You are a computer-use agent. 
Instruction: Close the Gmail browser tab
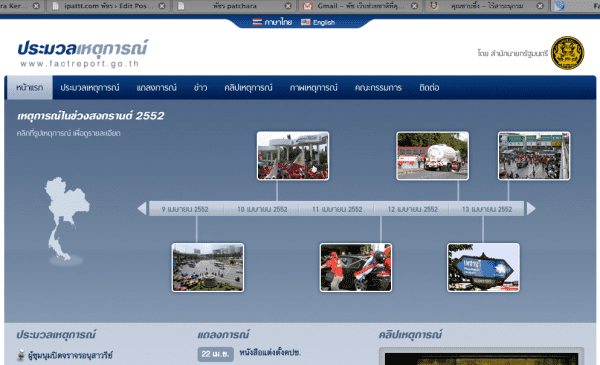pyautogui.click(x=414, y=6)
